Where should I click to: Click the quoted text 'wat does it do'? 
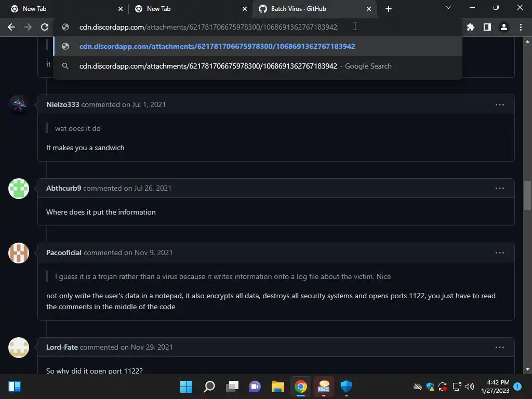[78, 128]
